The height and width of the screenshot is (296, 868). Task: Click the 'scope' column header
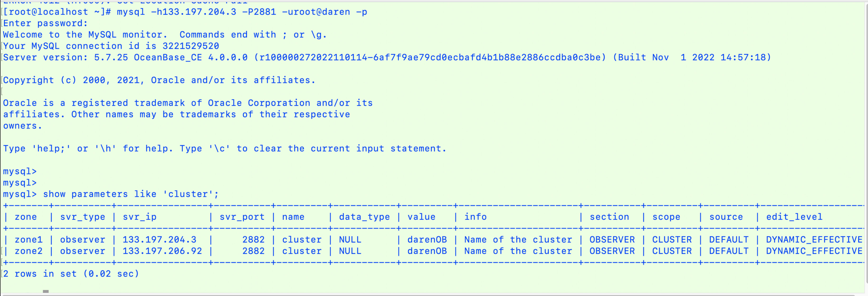coord(666,217)
